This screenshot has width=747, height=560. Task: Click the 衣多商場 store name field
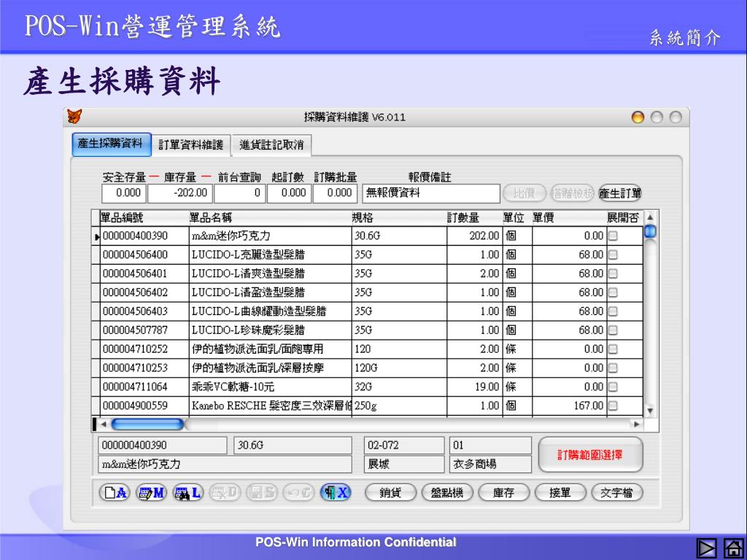point(490,464)
